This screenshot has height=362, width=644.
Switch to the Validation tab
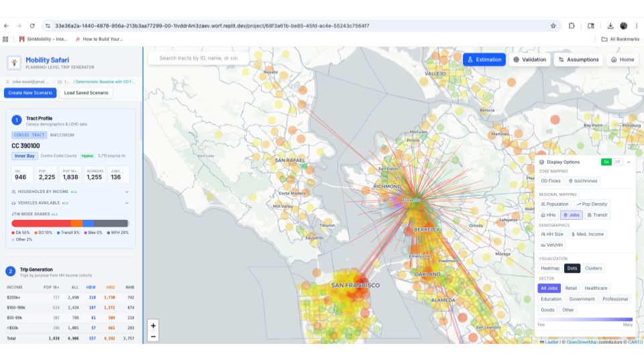tap(530, 60)
